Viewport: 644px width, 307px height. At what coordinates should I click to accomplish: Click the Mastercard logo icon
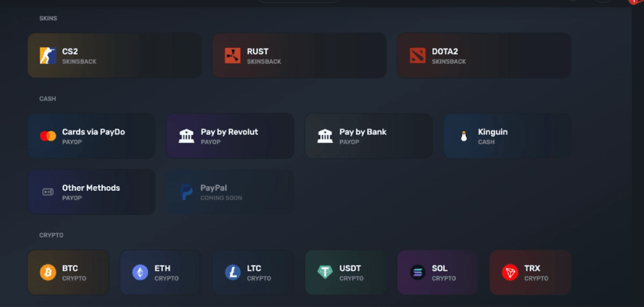(x=48, y=136)
